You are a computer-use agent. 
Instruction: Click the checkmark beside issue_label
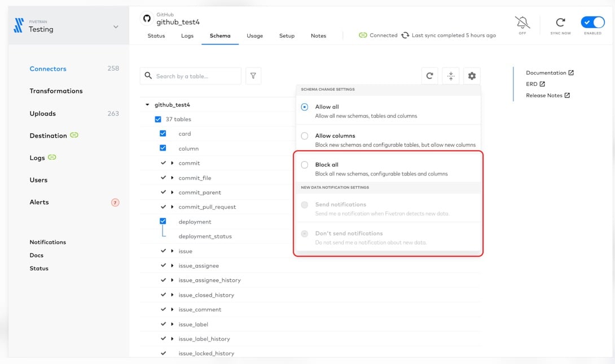click(163, 324)
